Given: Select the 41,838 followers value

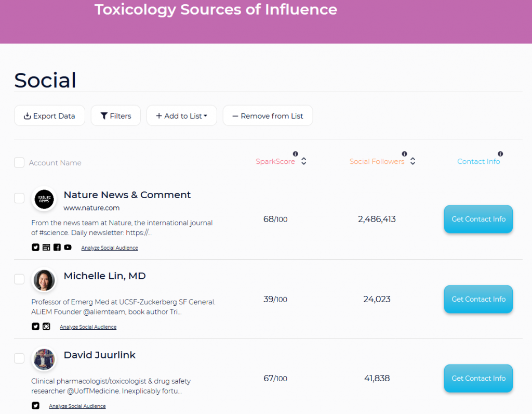Looking at the screenshot, I should pos(377,378).
